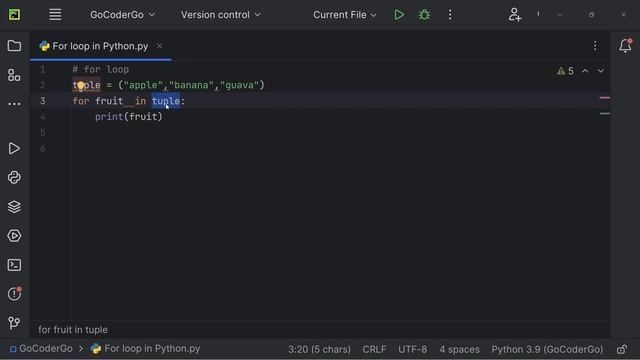Change the 4 spaces indent setting

coord(459,349)
